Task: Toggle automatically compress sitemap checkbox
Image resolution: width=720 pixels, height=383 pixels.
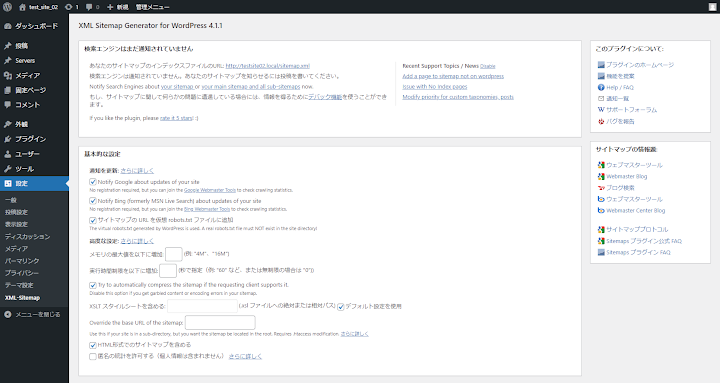Action: pos(93,285)
